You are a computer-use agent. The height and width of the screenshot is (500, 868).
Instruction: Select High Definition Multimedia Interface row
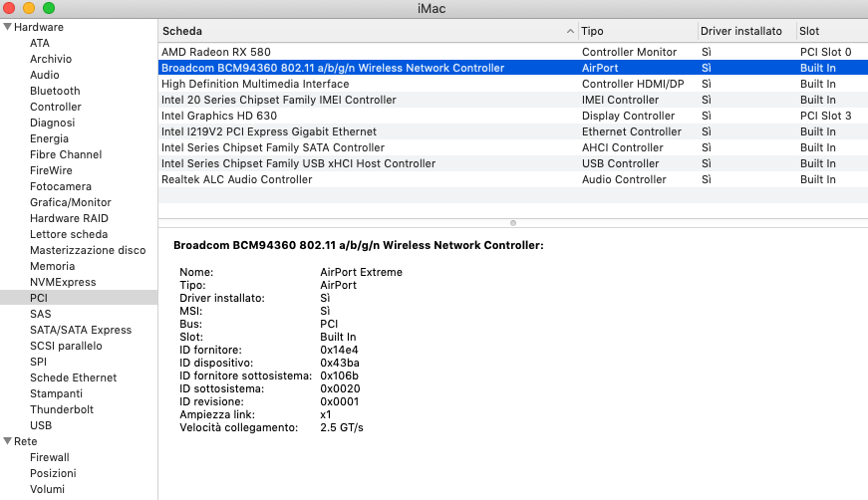(x=513, y=84)
